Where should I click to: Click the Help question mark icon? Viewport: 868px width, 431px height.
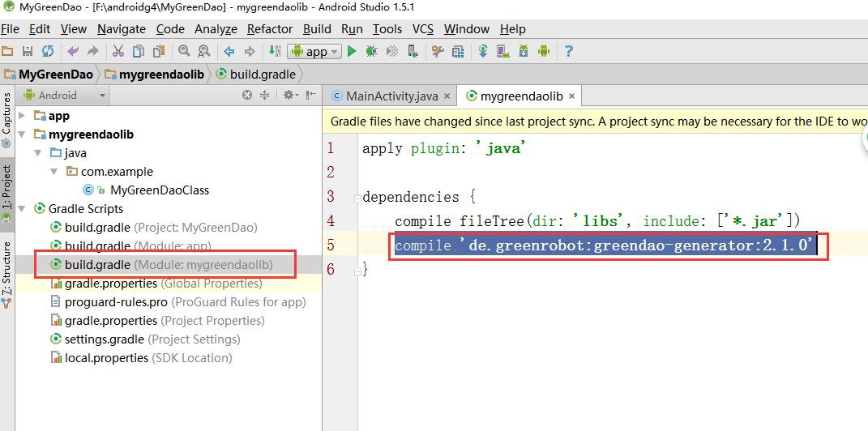pyautogui.click(x=568, y=52)
